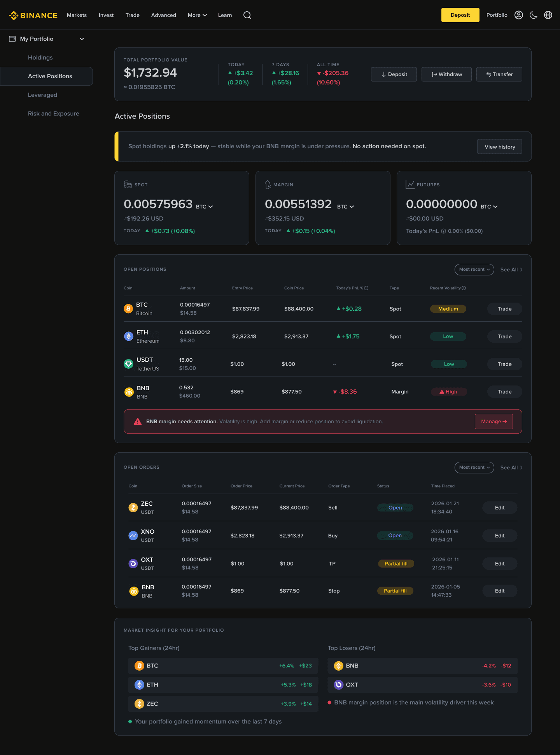Select Holdings in sidebar
The width and height of the screenshot is (560, 755).
click(40, 58)
